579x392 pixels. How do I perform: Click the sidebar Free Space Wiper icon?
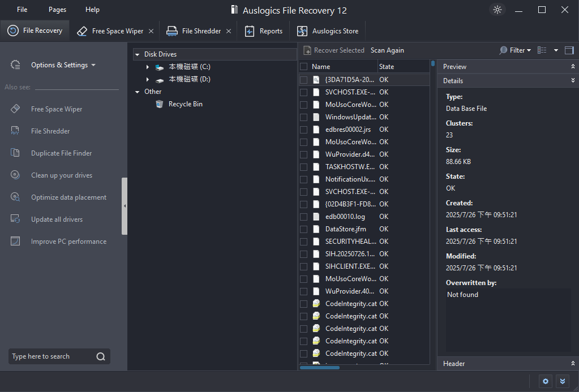point(15,109)
